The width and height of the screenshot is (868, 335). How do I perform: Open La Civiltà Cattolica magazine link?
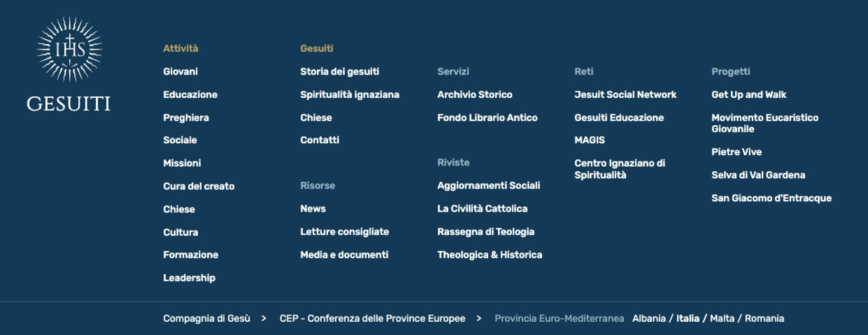482,208
